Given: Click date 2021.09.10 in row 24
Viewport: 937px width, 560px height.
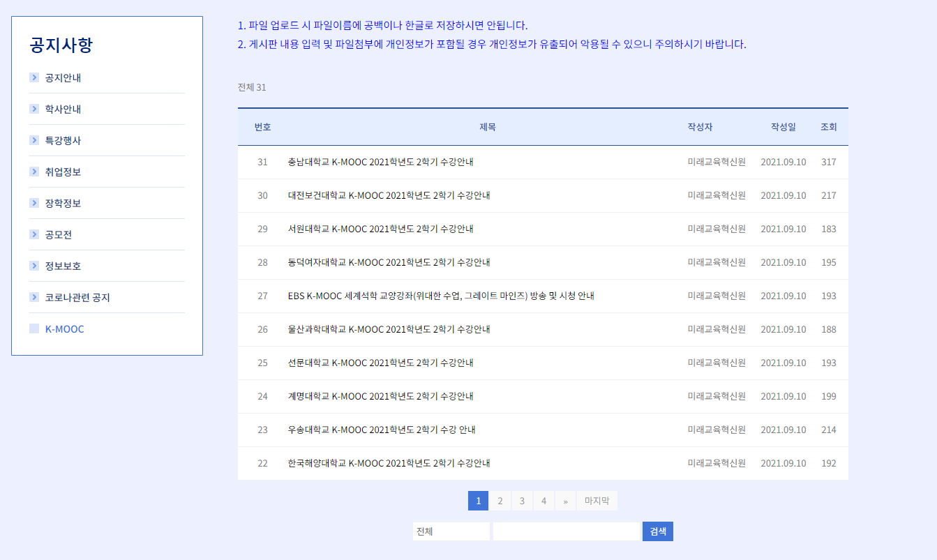Looking at the screenshot, I should [x=784, y=396].
